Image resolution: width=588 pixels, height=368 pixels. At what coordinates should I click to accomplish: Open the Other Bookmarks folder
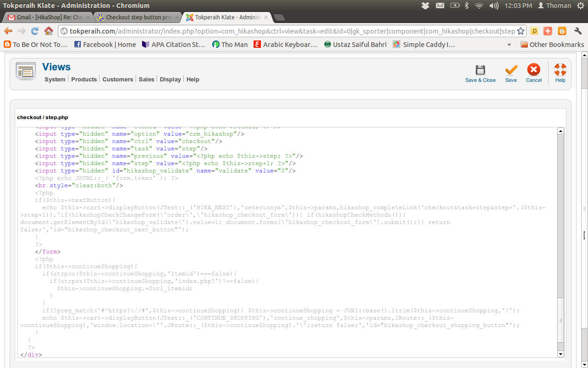point(552,45)
